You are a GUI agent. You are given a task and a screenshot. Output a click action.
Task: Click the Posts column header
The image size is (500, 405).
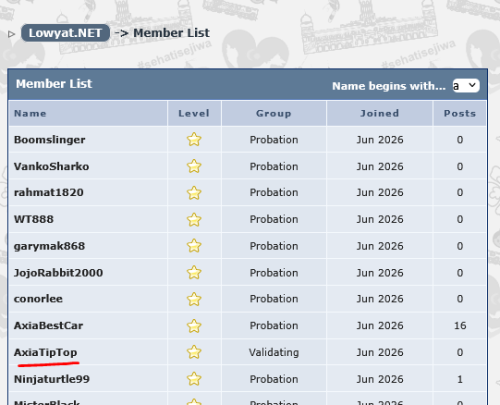coord(460,114)
